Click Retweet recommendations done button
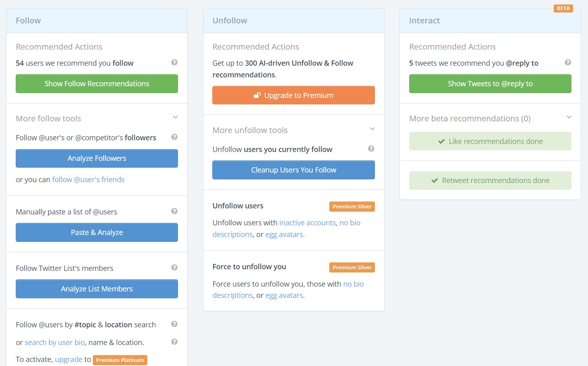This screenshot has height=366, width=588. 490,181
